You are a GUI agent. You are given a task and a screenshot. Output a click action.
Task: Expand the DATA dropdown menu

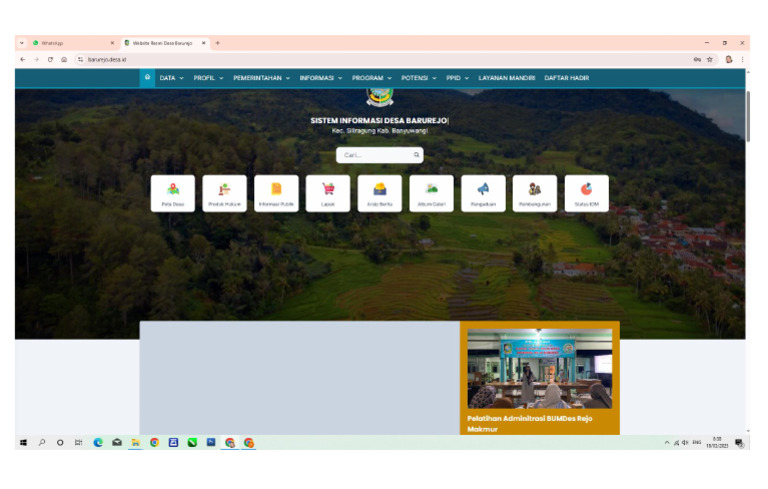[x=171, y=78]
